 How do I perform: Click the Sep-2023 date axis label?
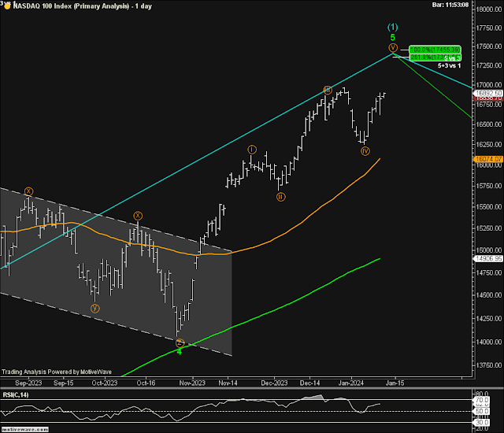pos(28,383)
